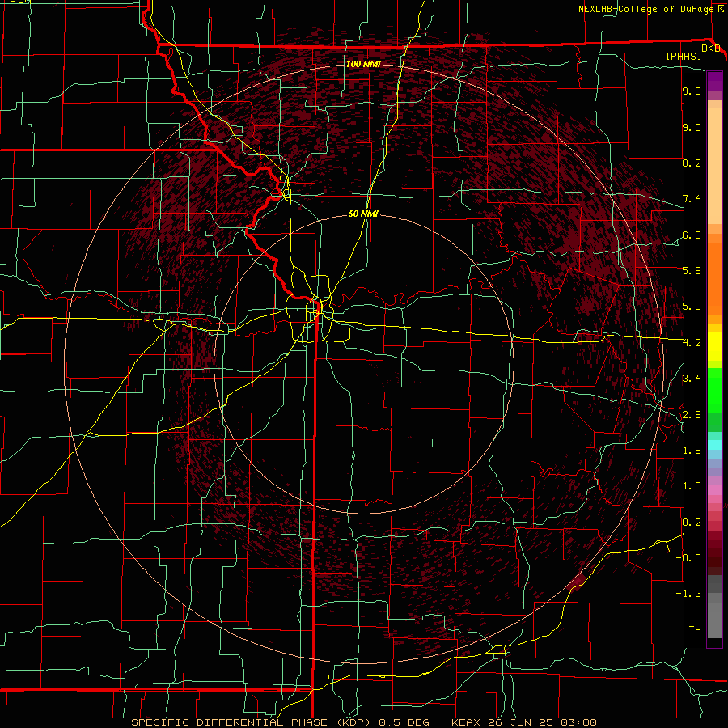Viewport: 728px width, 728px height.
Task: Click the Specific Differential Phase caption at bottom
Action: [364, 722]
